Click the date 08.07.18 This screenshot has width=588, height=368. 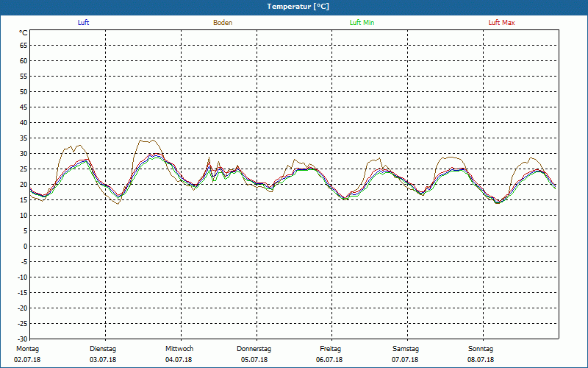pyautogui.click(x=481, y=360)
